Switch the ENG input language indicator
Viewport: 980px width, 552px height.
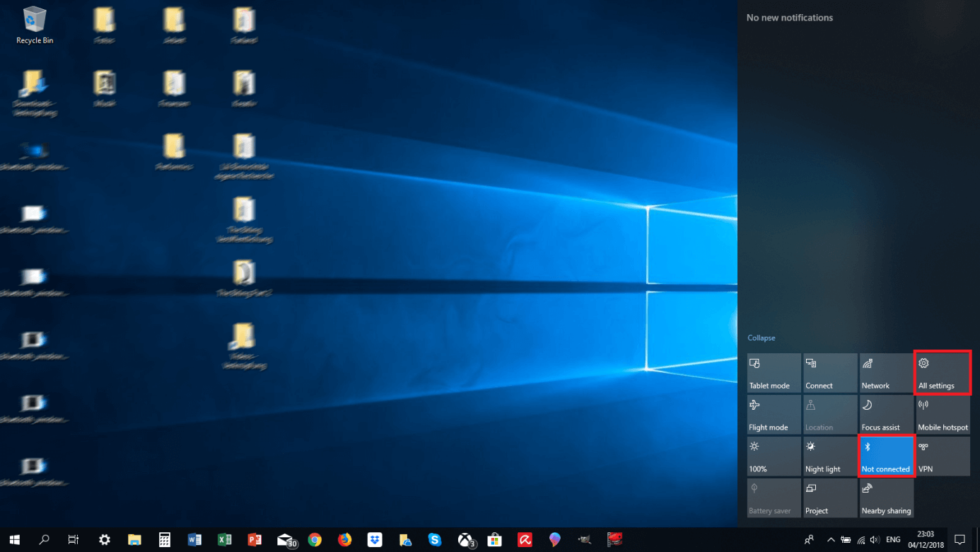click(x=894, y=539)
